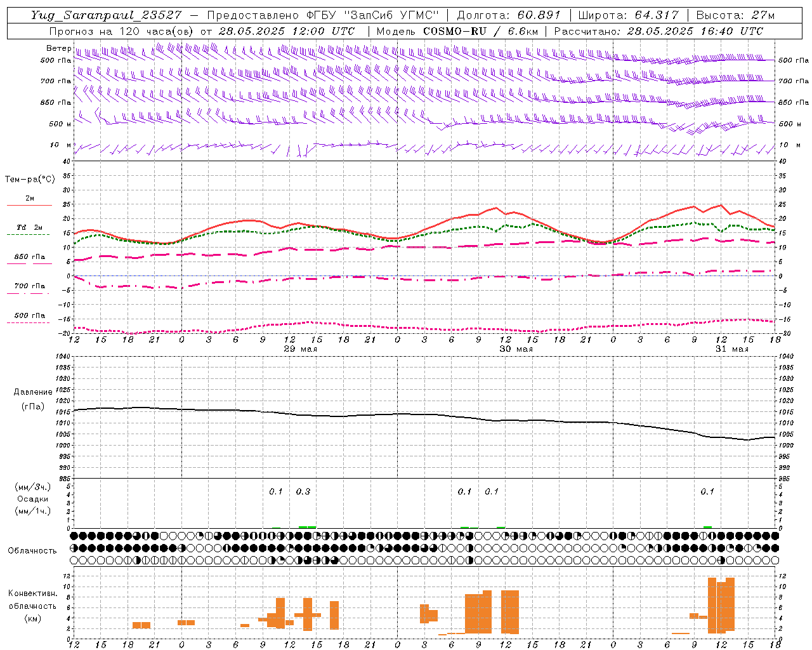Click the 500 гПа temperature legend entry
The image size is (812, 650).
pos(30,315)
